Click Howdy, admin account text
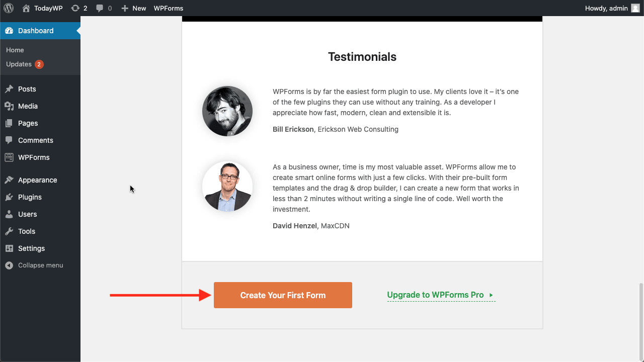Image resolution: width=644 pixels, height=362 pixels. coord(606,8)
